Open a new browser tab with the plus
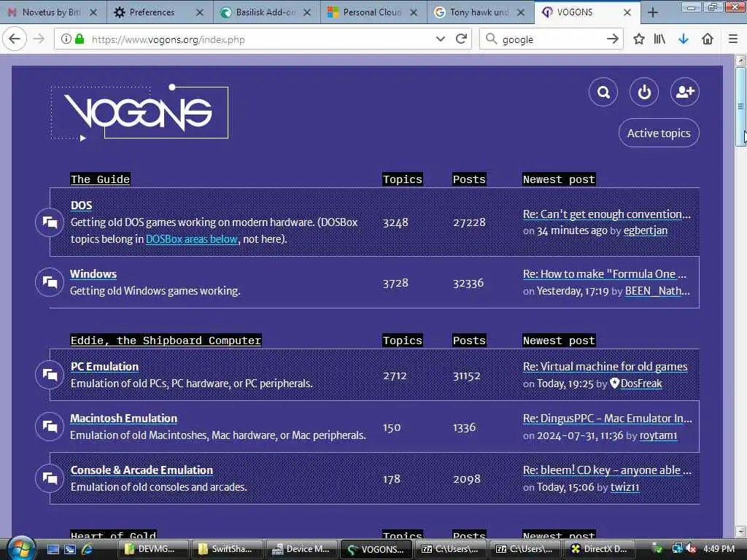The height and width of the screenshot is (560, 747). (x=653, y=12)
